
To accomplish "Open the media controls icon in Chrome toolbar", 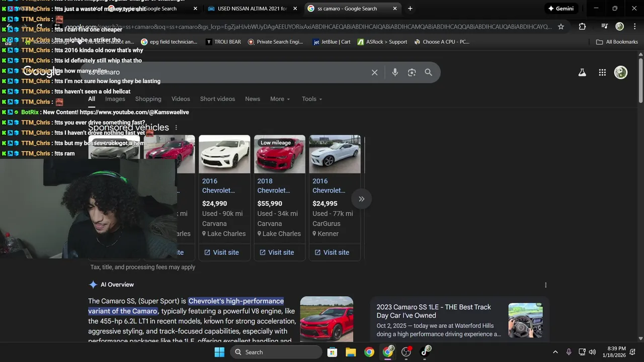I will tap(604, 27).
